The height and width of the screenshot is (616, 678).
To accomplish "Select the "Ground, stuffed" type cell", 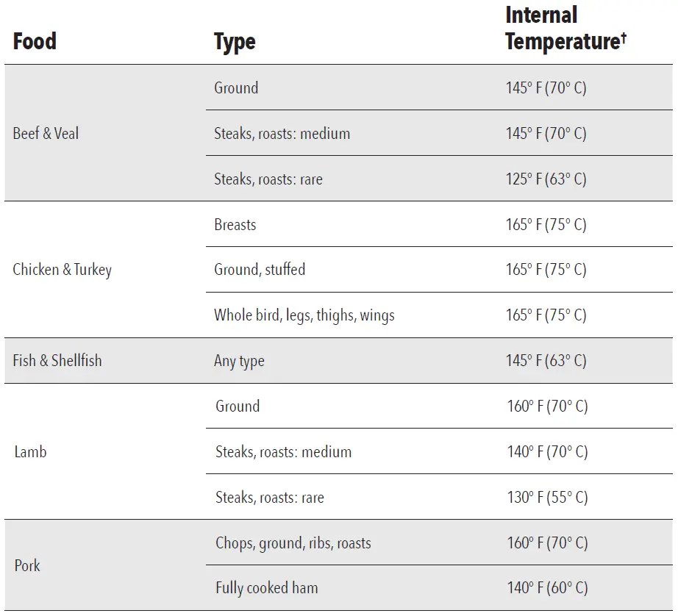I will click(260, 270).
